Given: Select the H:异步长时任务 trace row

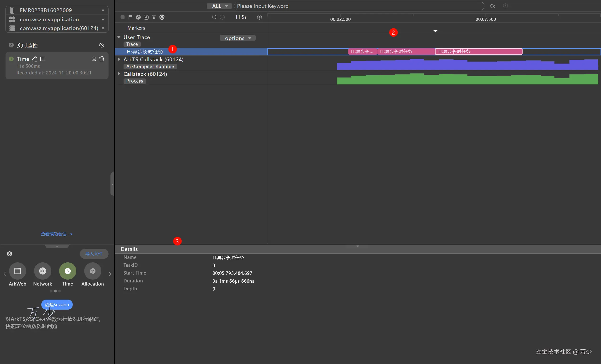Looking at the screenshot, I should click(x=145, y=52).
